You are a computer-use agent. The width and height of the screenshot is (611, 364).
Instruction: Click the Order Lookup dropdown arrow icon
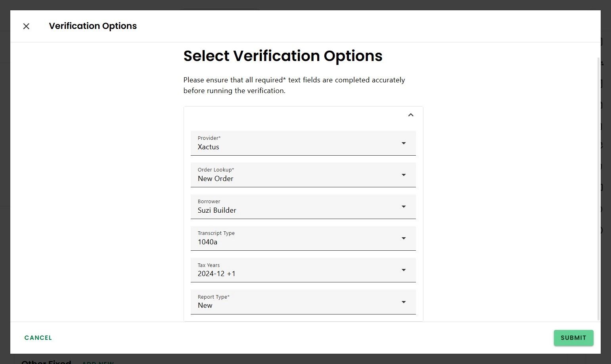[x=404, y=175]
